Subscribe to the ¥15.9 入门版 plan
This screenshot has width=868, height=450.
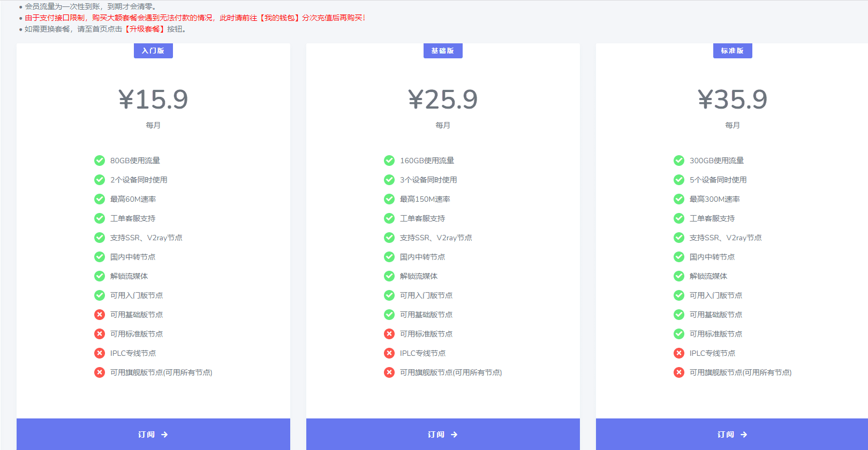(x=153, y=434)
